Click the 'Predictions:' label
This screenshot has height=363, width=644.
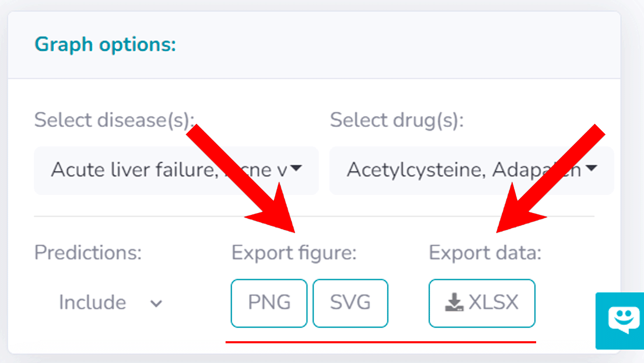pos(88,253)
